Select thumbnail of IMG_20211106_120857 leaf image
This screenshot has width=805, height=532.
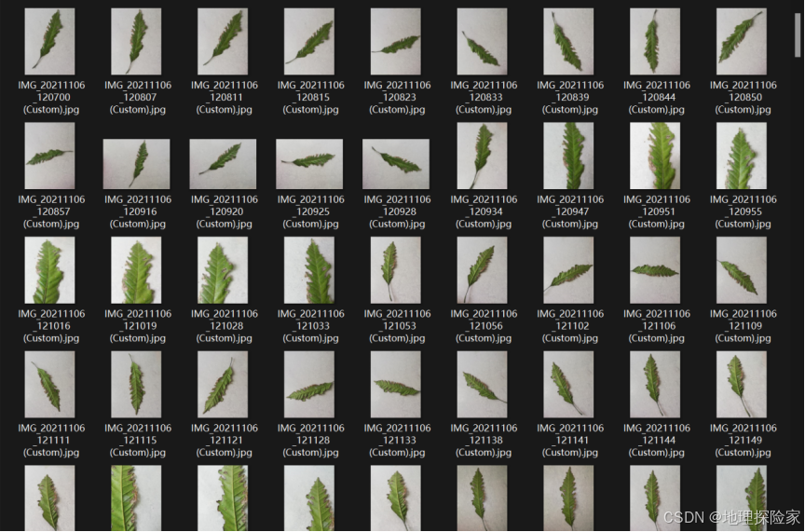(49, 156)
